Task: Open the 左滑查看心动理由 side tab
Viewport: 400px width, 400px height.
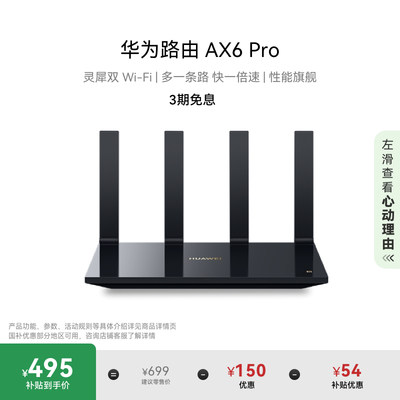Action: point(388,199)
